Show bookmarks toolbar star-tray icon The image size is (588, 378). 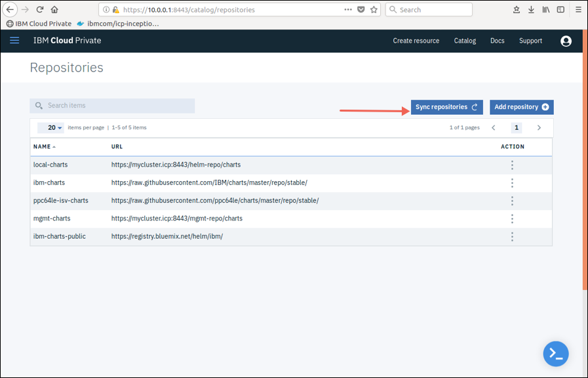pyautogui.click(x=517, y=10)
